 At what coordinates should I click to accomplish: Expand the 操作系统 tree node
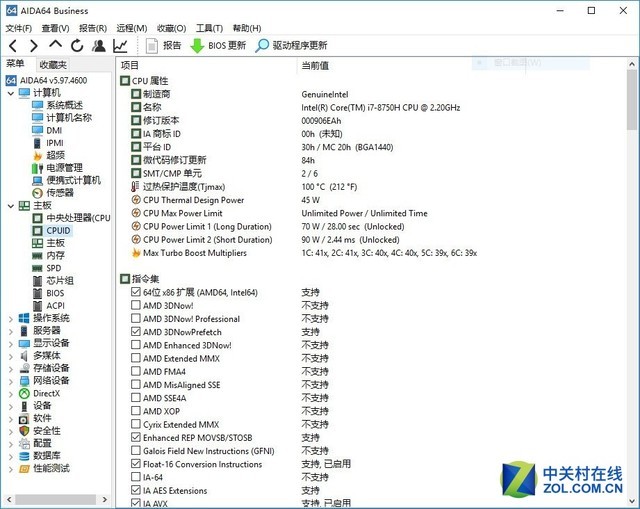coord(11,319)
